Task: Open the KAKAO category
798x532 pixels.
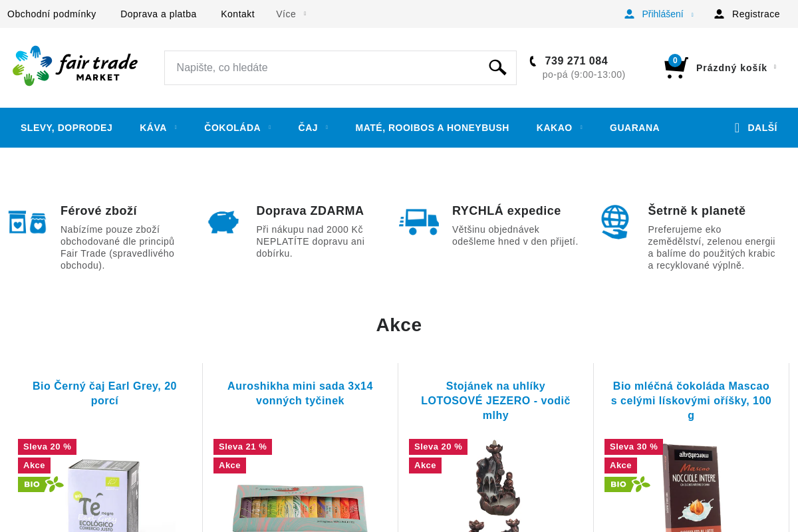Action: [x=554, y=128]
